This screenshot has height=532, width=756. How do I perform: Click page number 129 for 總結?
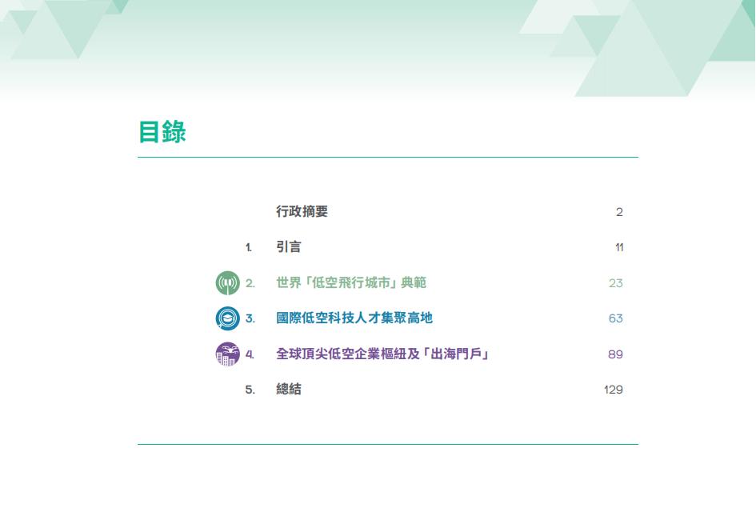tap(613, 390)
